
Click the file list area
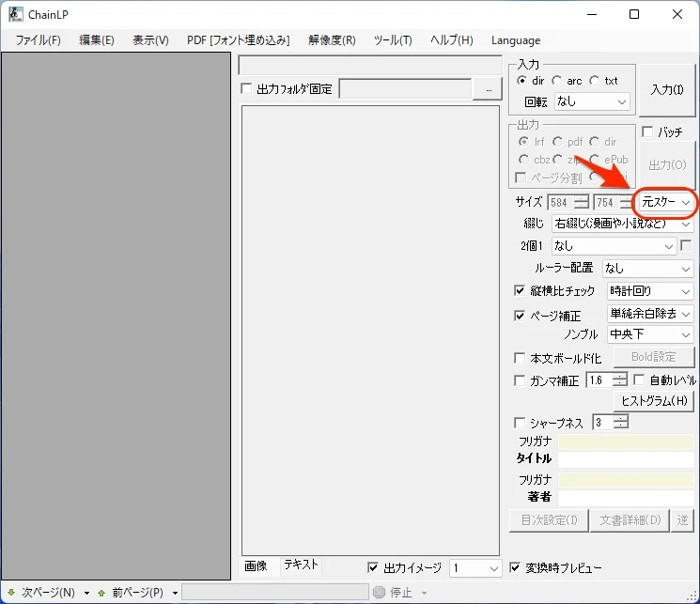pos(370,331)
